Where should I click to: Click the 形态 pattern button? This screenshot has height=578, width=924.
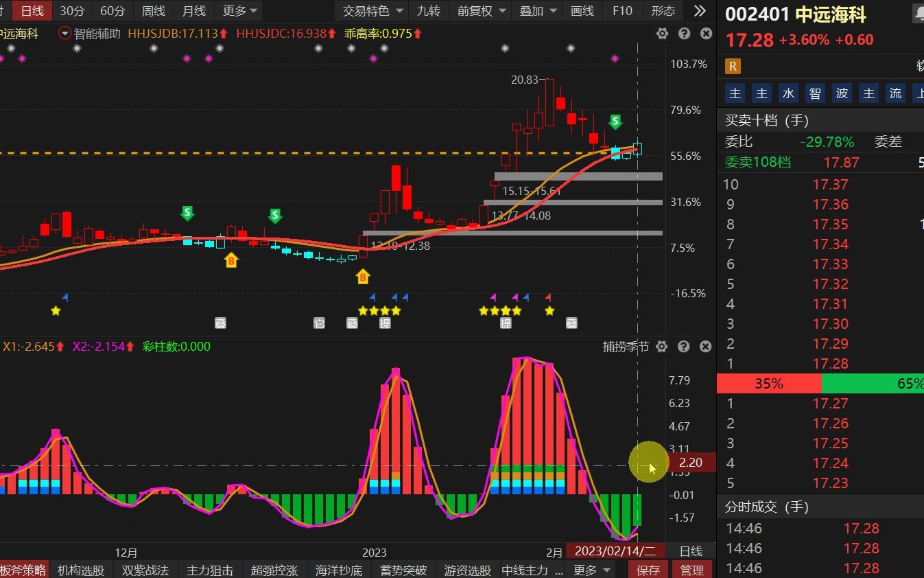(x=663, y=11)
